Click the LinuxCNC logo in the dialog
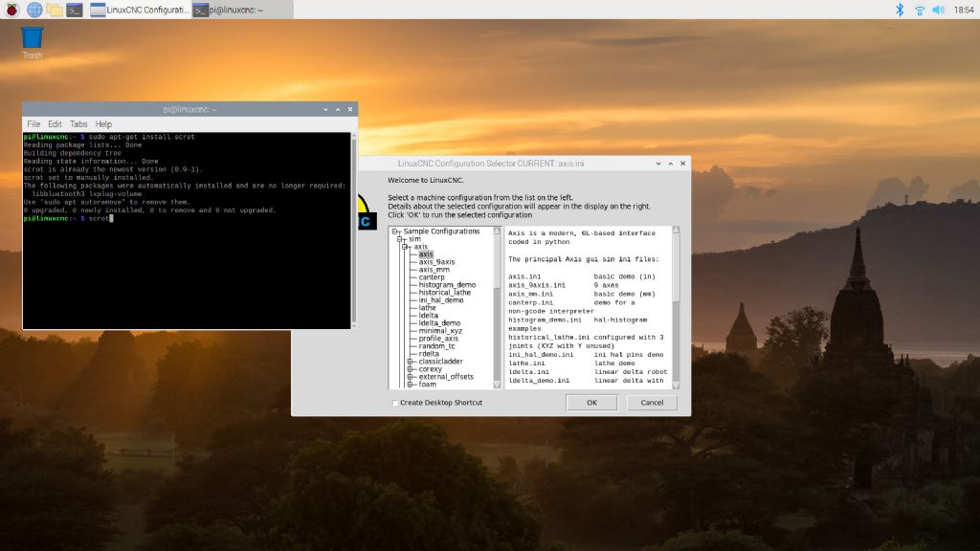Image resolution: width=980 pixels, height=551 pixels. coord(367,212)
